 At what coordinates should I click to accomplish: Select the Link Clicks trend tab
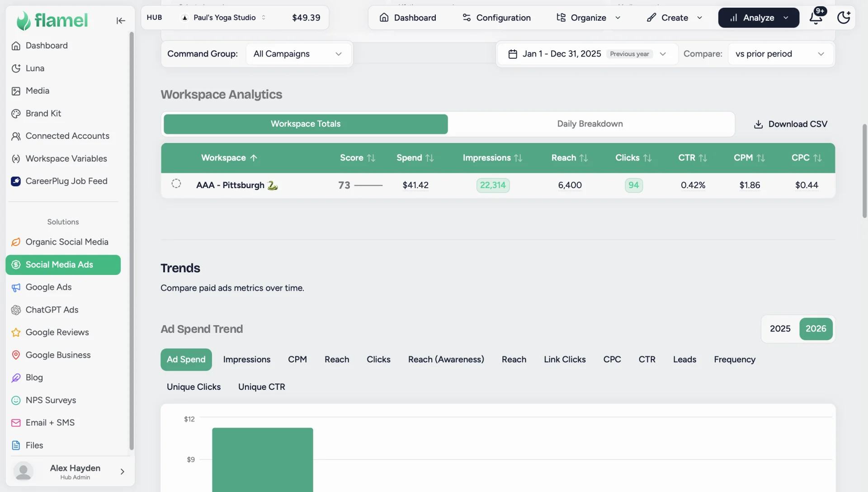click(x=565, y=360)
